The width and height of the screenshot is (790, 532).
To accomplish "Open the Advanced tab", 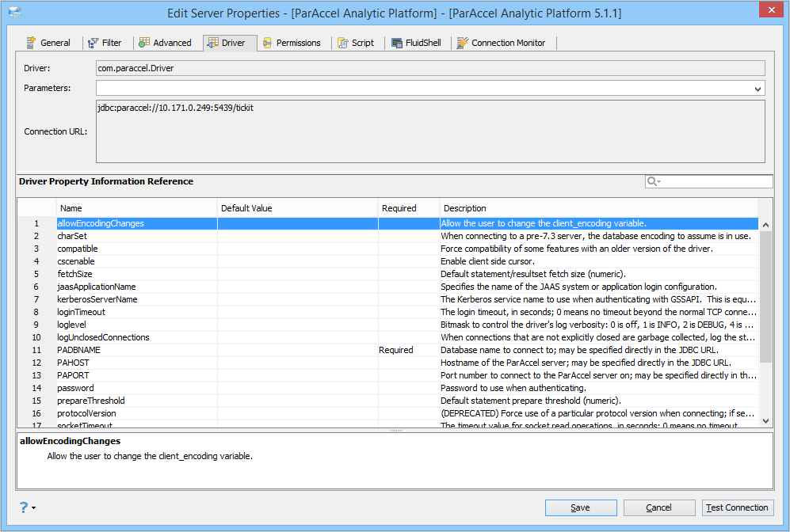I will (x=166, y=43).
